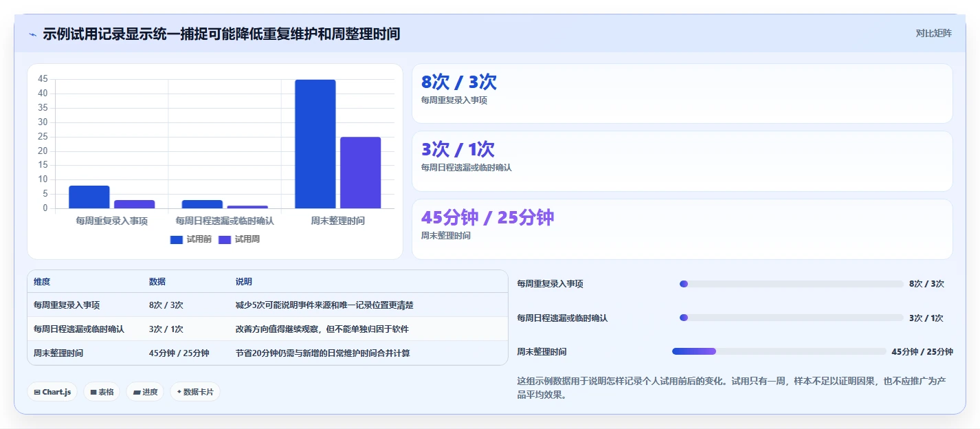Click table cell 减少5次可能说明事件来源和唯一记录位置更清楚
The image size is (980, 429).
tap(324, 305)
